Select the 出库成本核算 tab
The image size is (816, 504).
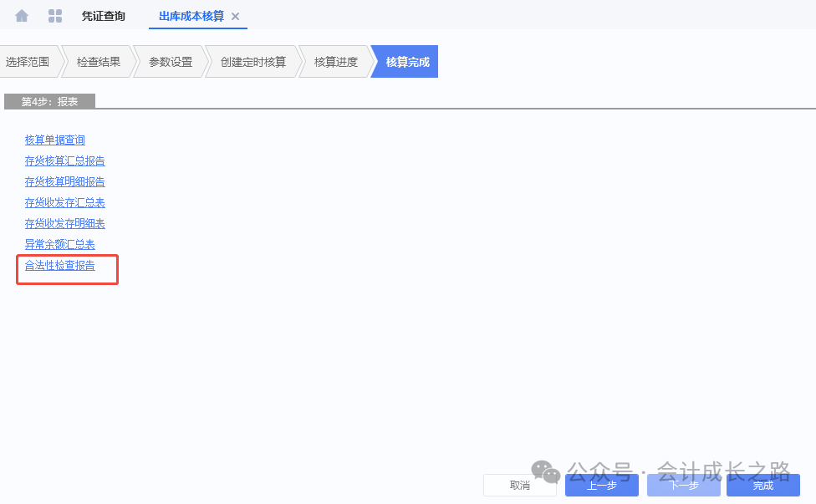click(x=191, y=17)
